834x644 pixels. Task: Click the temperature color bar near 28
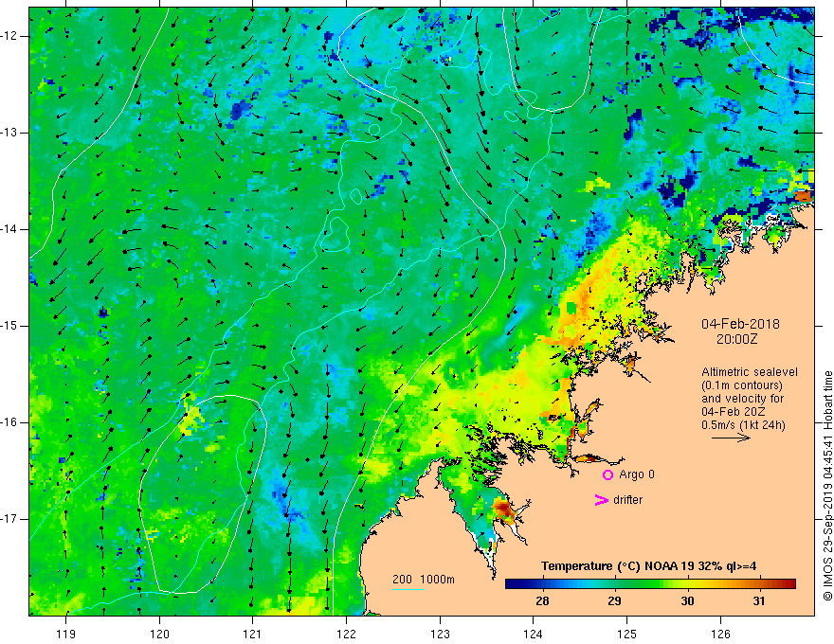tap(542, 584)
